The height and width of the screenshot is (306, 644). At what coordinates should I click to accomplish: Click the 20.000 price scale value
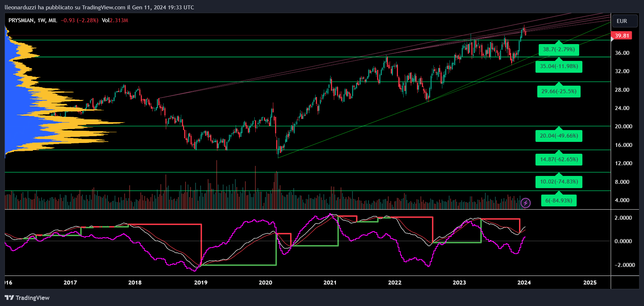(624, 126)
